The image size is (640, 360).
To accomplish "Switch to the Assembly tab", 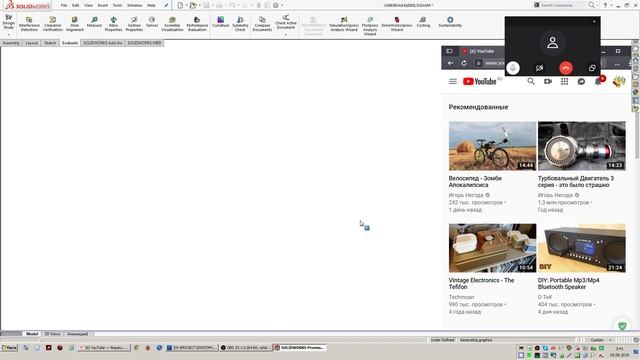I will [x=11, y=43].
